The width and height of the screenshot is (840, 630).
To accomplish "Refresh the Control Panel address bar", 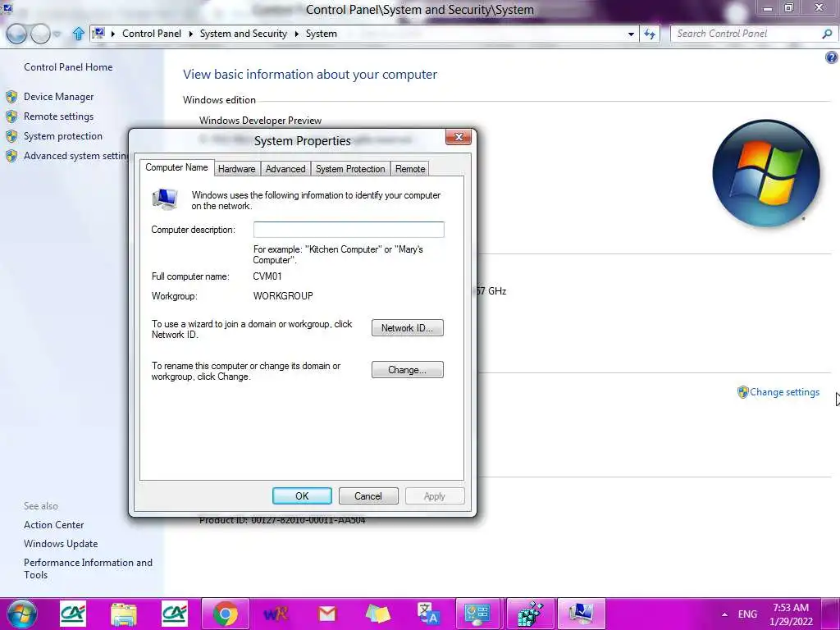I will click(x=650, y=34).
